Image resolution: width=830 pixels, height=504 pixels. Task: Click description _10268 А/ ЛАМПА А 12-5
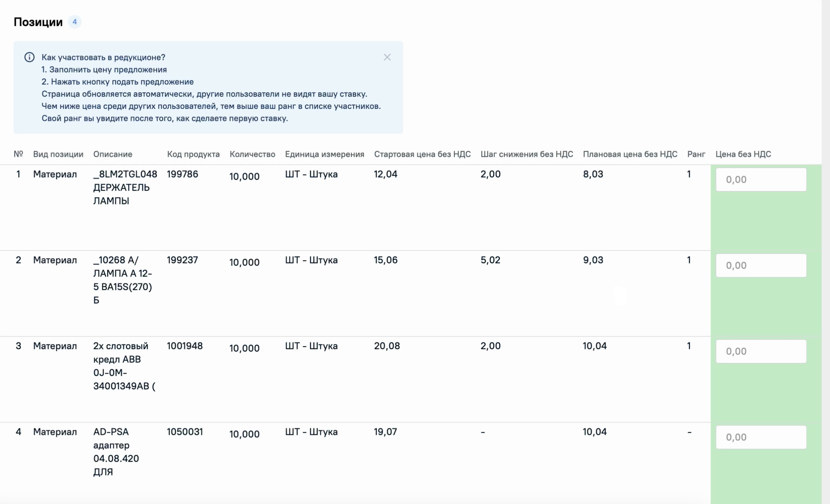[x=123, y=280]
